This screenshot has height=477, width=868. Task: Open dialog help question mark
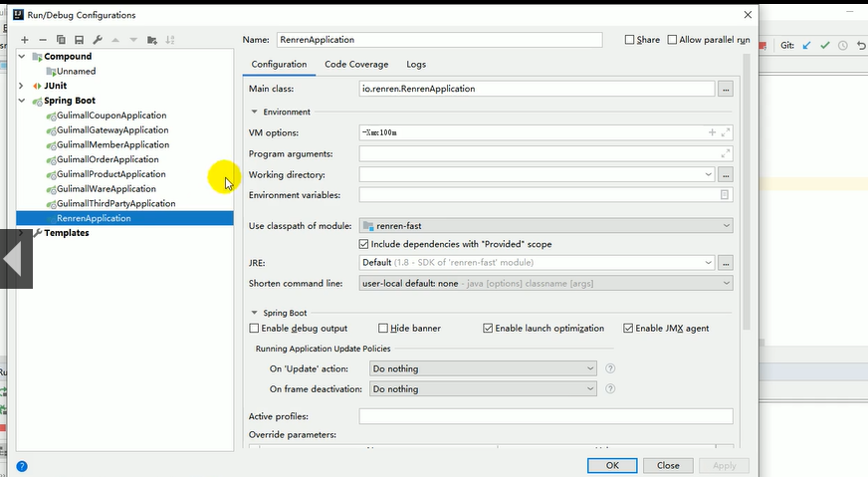coord(22,466)
